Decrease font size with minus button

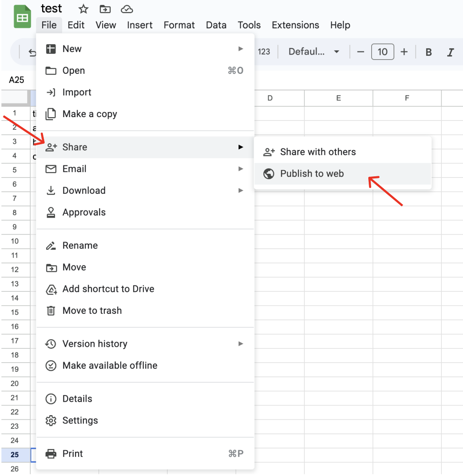361,52
